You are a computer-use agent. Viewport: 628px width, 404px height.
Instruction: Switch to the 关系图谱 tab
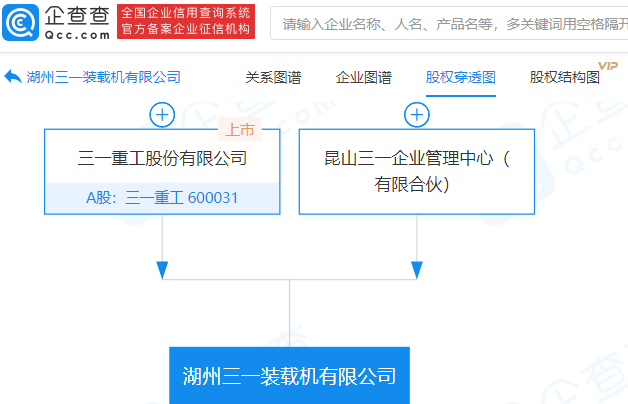coord(273,77)
